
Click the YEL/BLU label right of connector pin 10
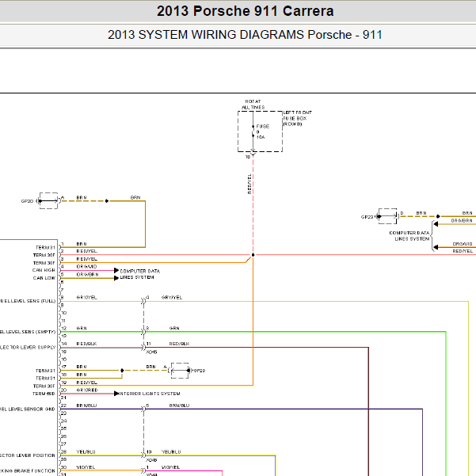coord(171,451)
